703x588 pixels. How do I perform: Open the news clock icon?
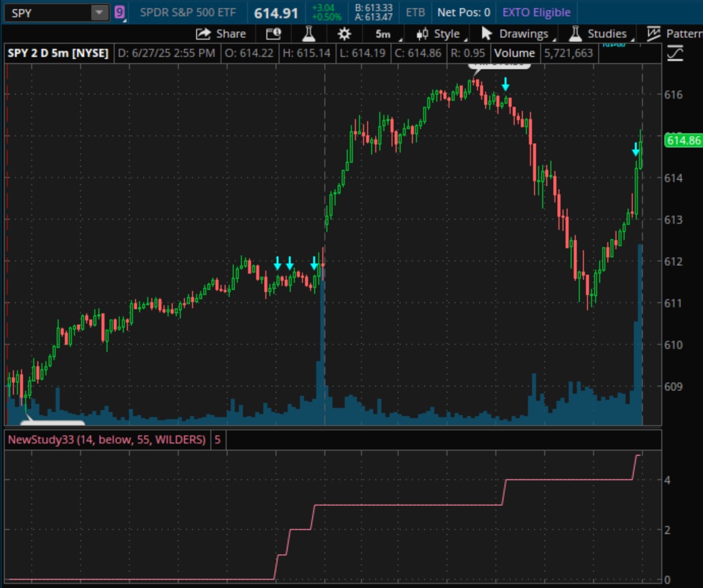(273, 34)
